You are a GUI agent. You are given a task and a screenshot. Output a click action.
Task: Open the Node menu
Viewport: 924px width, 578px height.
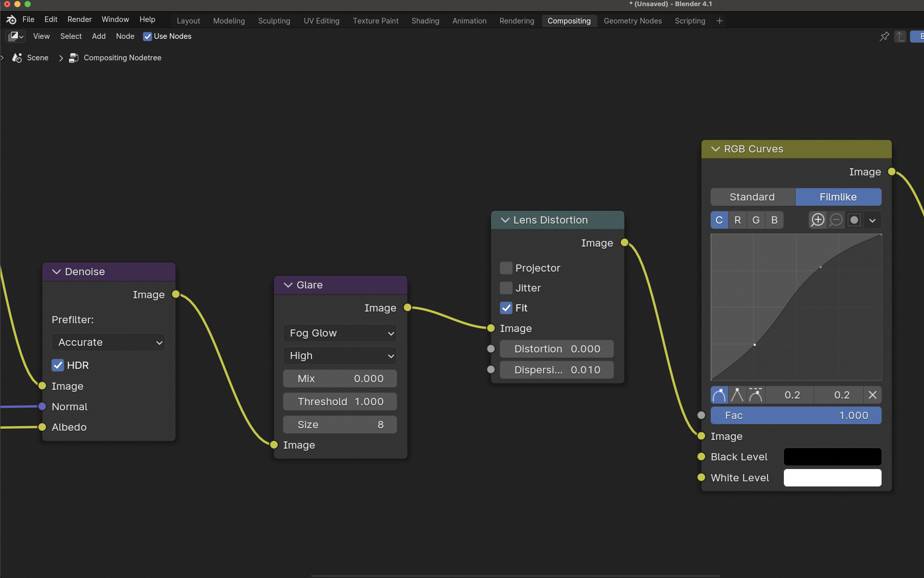pyautogui.click(x=125, y=36)
